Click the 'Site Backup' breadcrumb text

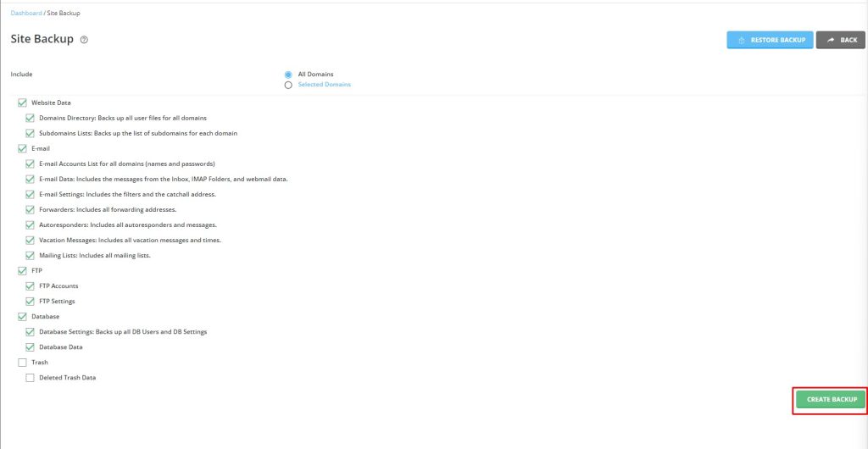[64, 13]
